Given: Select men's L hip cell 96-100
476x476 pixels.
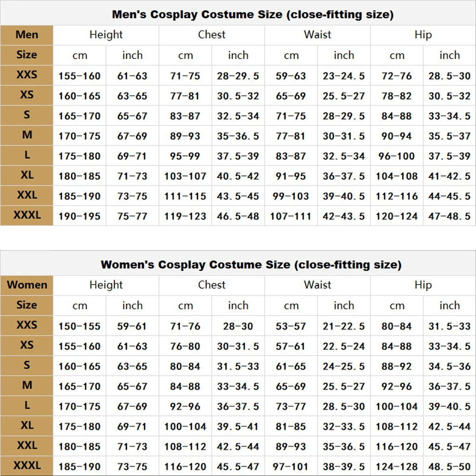Looking at the screenshot, I should click(397, 156).
